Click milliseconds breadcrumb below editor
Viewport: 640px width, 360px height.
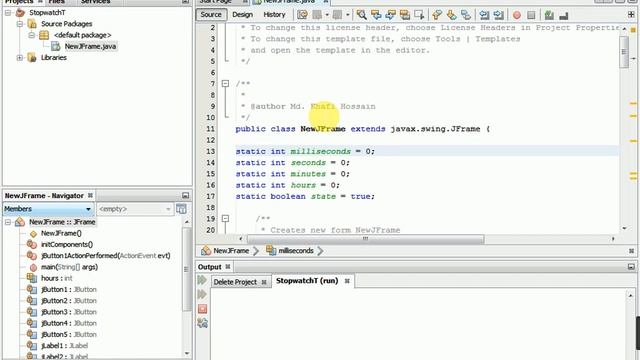pyautogui.click(x=296, y=251)
